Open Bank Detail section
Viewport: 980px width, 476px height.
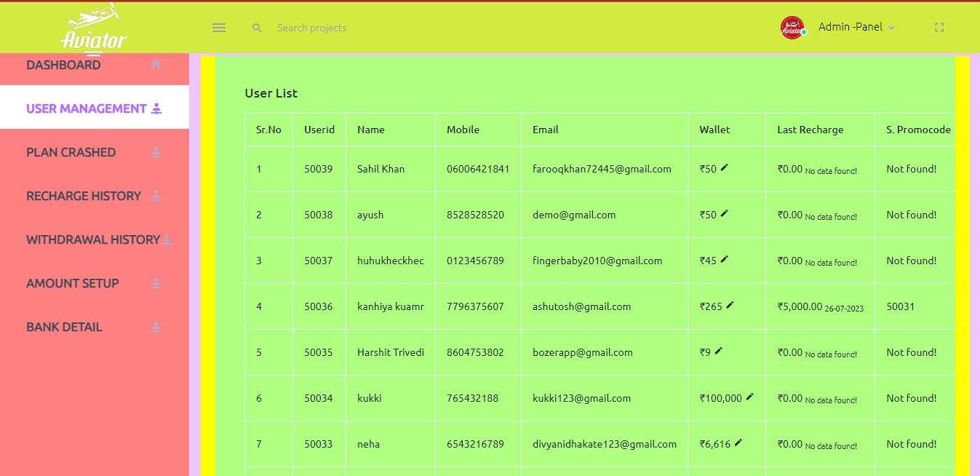pyautogui.click(x=64, y=327)
